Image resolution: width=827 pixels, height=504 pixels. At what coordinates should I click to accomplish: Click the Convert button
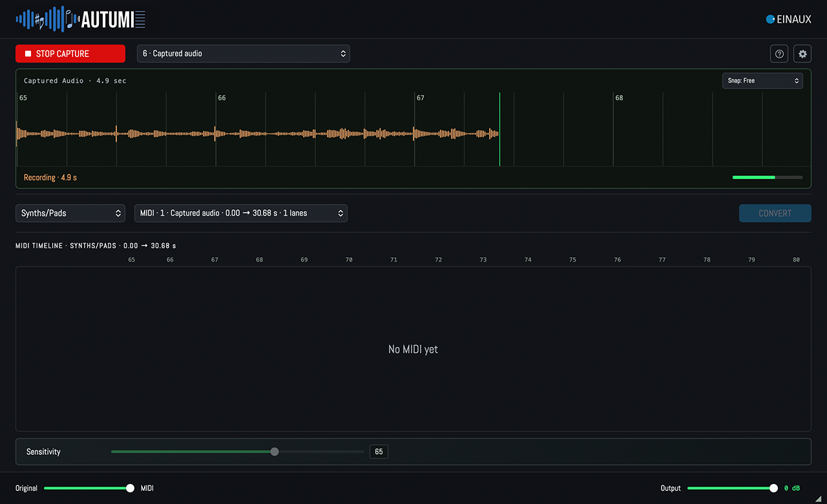click(x=775, y=213)
